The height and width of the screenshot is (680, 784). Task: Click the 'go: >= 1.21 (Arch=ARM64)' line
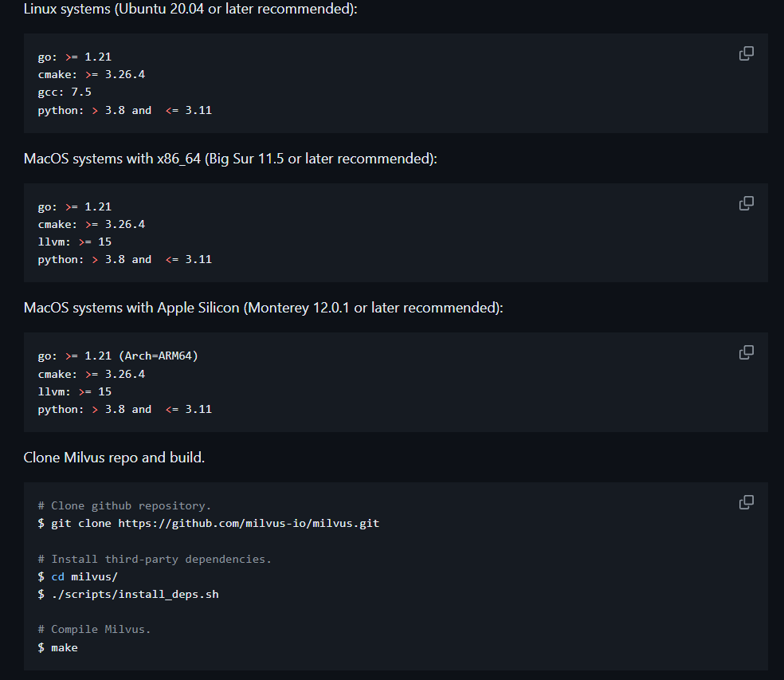click(118, 356)
